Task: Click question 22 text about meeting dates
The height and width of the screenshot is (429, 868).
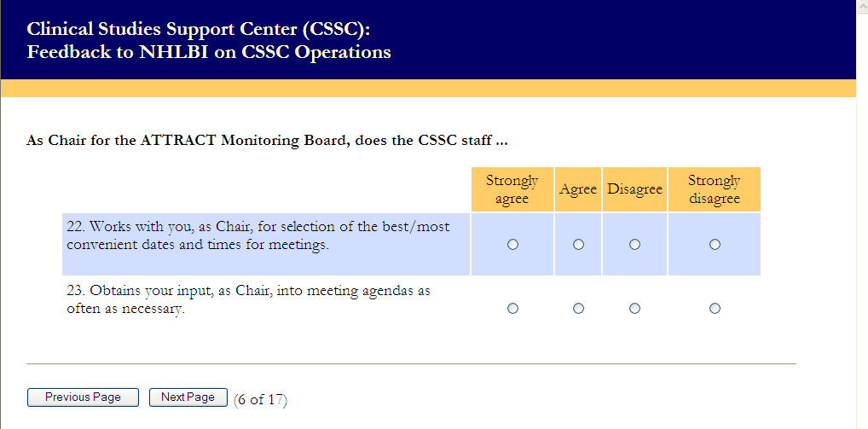Action: tap(258, 236)
